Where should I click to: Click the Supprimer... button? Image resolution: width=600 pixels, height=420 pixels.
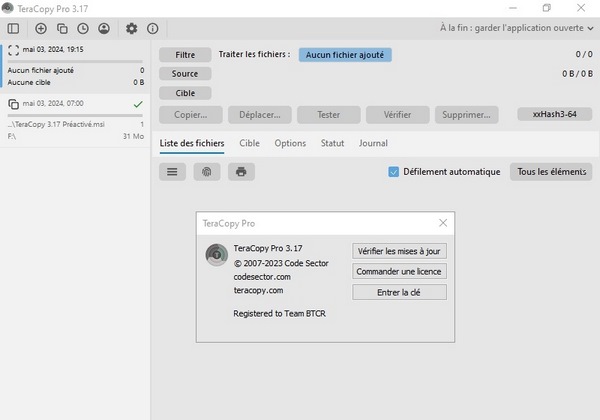point(466,115)
